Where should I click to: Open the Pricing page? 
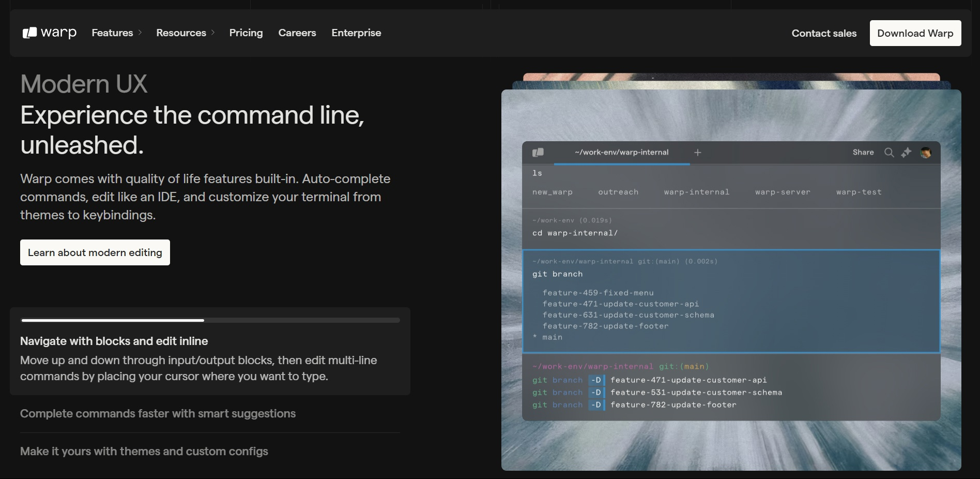pyautogui.click(x=246, y=33)
